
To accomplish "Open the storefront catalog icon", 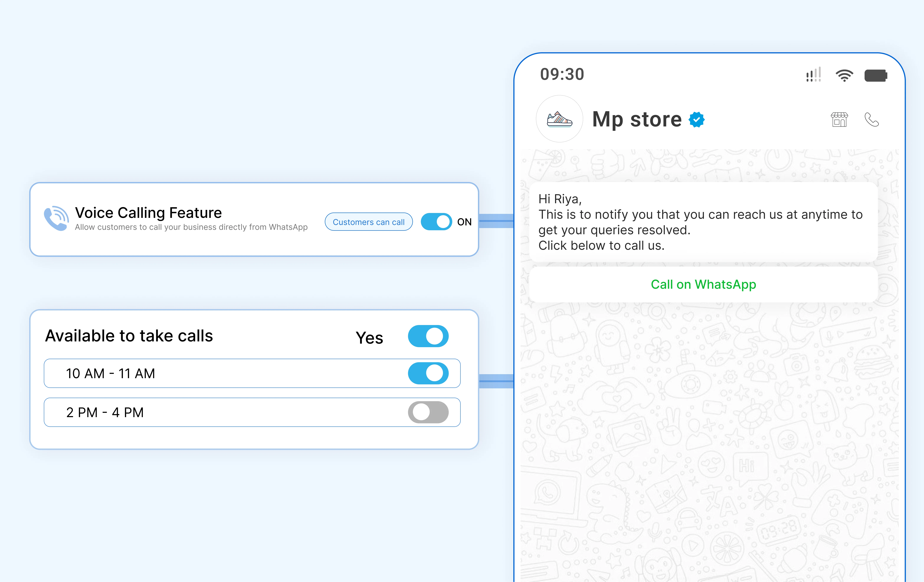I will point(839,119).
